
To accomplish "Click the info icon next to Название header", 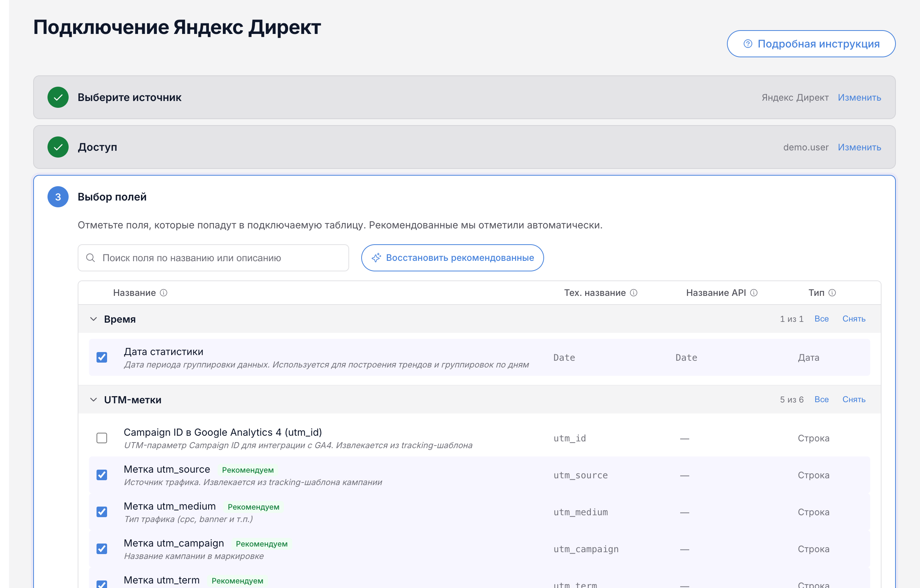I will click(x=164, y=293).
